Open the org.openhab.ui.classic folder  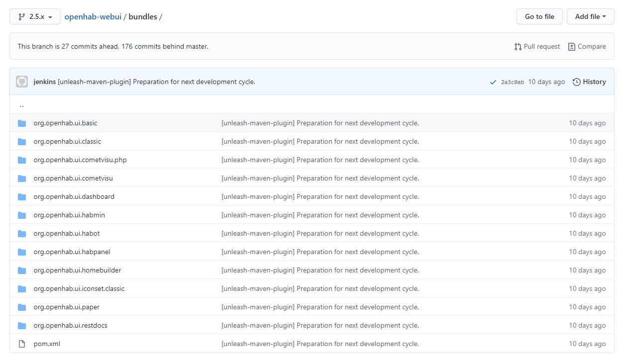(x=67, y=141)
